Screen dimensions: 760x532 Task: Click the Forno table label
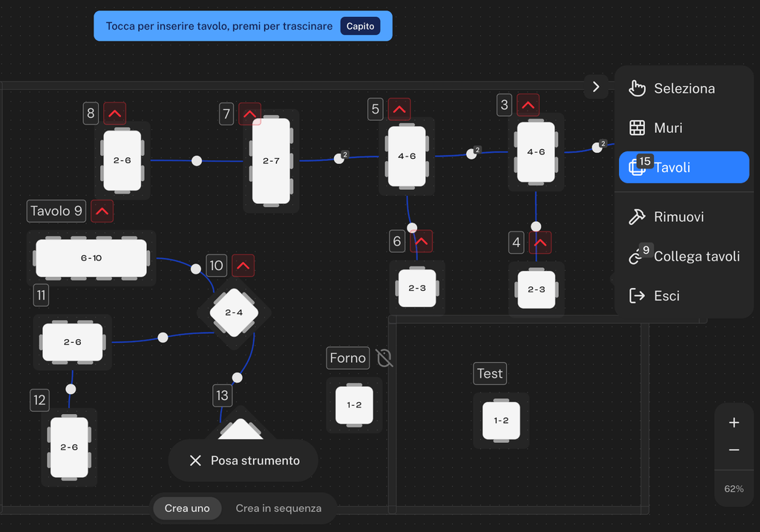[348, 358]
